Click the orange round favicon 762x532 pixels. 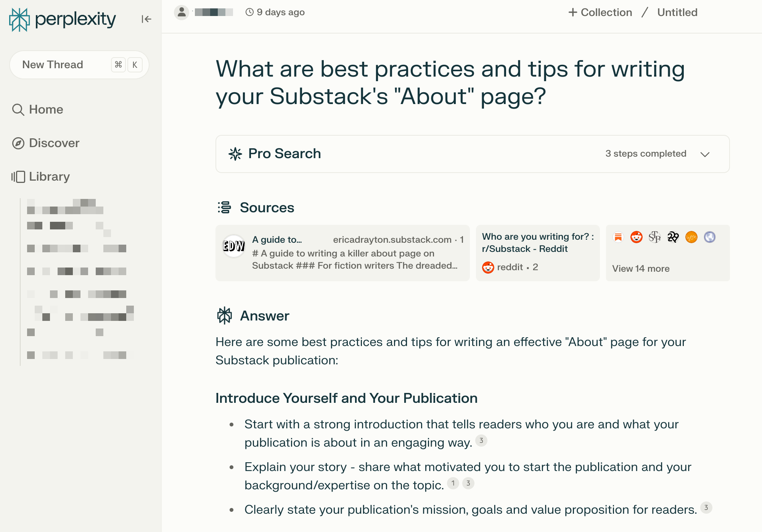click(x=691, y=237)
